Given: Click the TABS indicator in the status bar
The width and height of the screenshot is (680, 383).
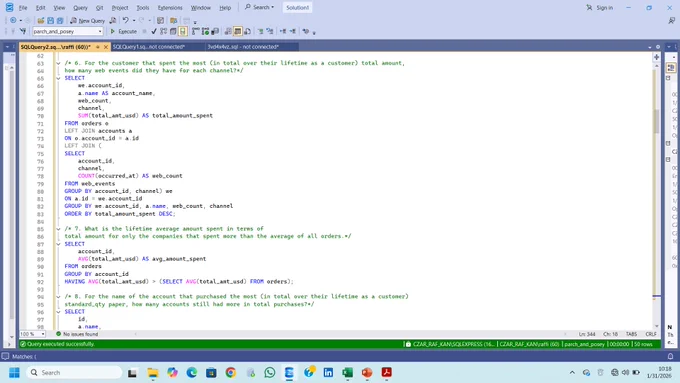Looking at the screenshot, I should pos(631,334).
